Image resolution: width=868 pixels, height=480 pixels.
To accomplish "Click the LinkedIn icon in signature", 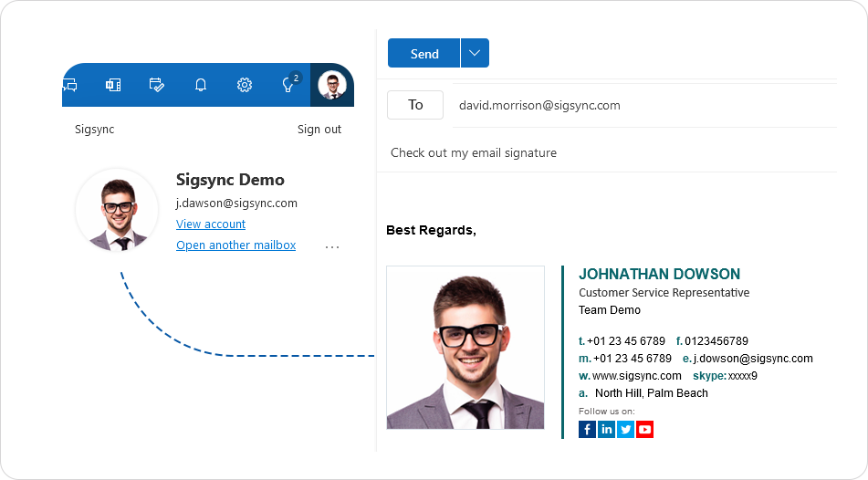I will coord(607,429).
